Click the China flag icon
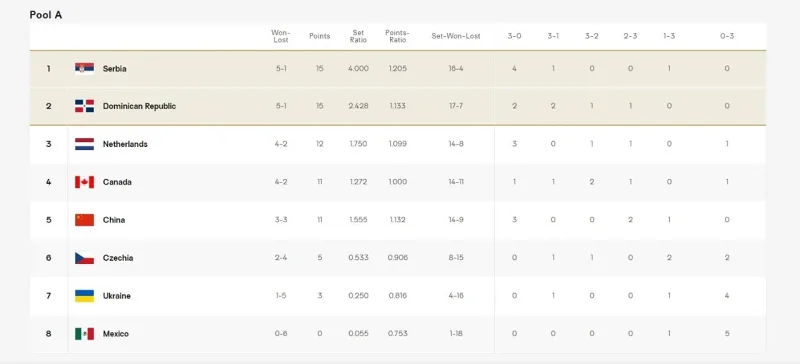This screenshot has height=364, width=800. coord(84,220)
